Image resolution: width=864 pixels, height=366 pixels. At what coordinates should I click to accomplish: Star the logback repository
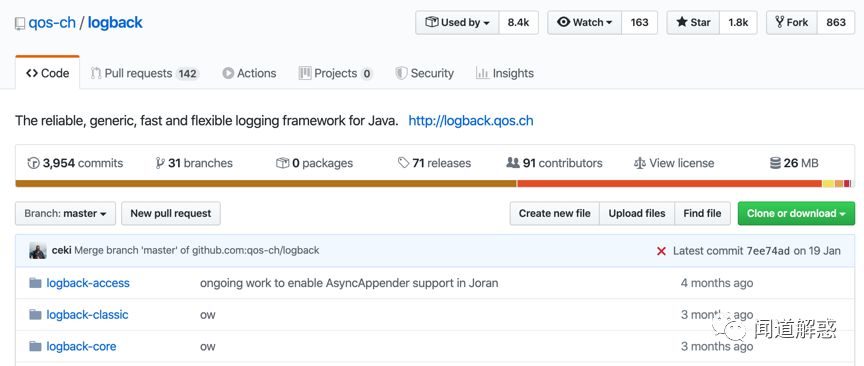(x=693, y=23)
